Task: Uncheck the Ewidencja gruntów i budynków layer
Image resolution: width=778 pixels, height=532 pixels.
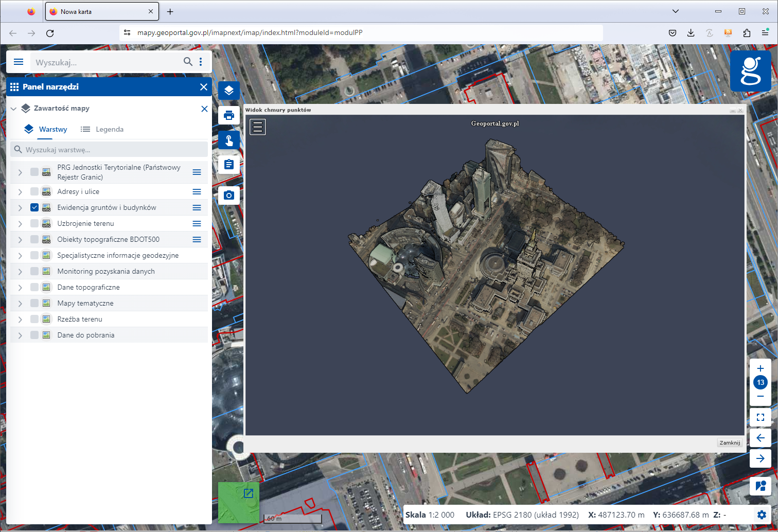Action: [x=34, y=207]
